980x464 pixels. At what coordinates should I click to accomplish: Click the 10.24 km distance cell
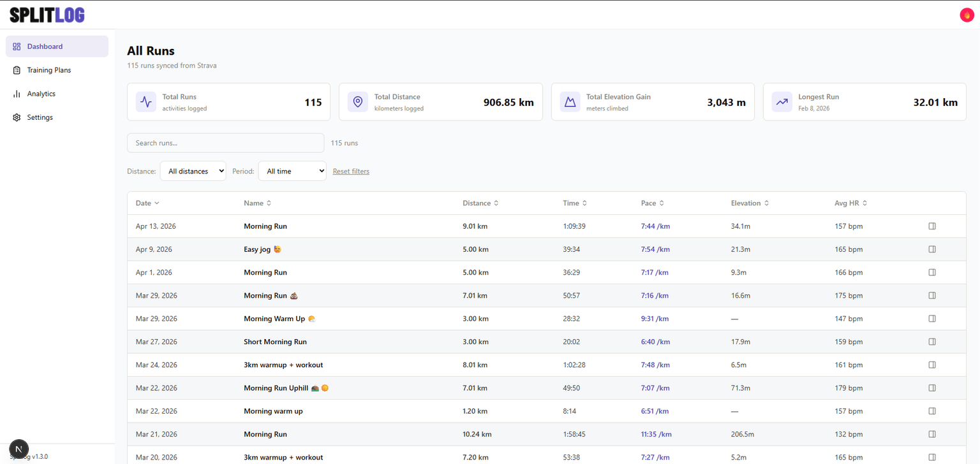pos(477,434)
